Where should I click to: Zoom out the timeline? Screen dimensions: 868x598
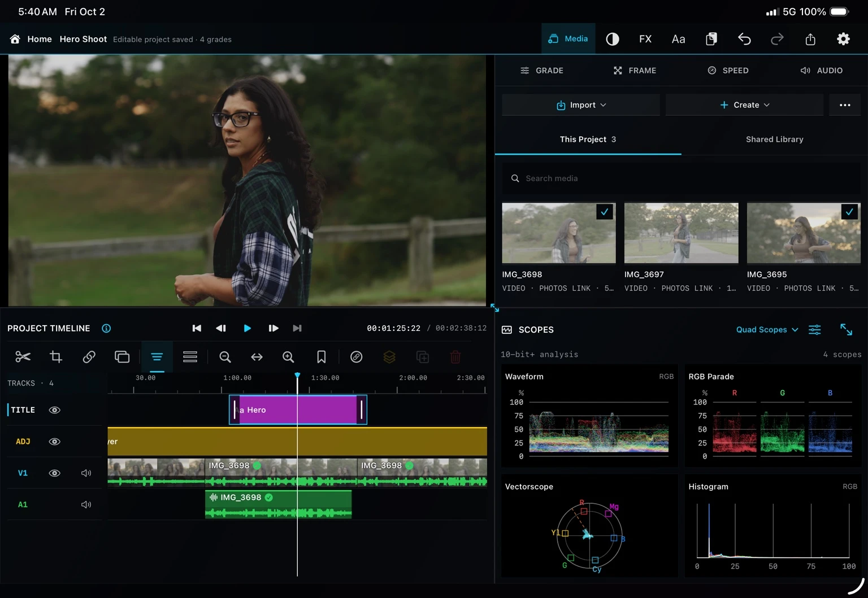coord(225,357)
